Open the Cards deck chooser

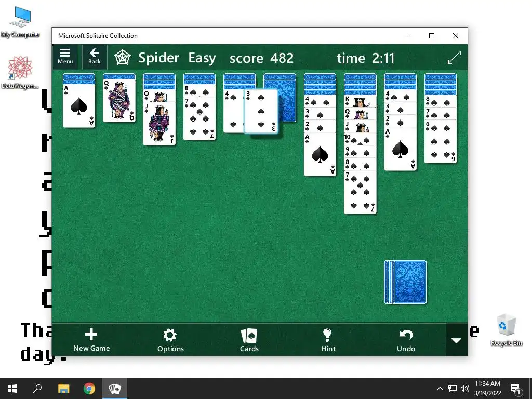[x=249, y=340]
